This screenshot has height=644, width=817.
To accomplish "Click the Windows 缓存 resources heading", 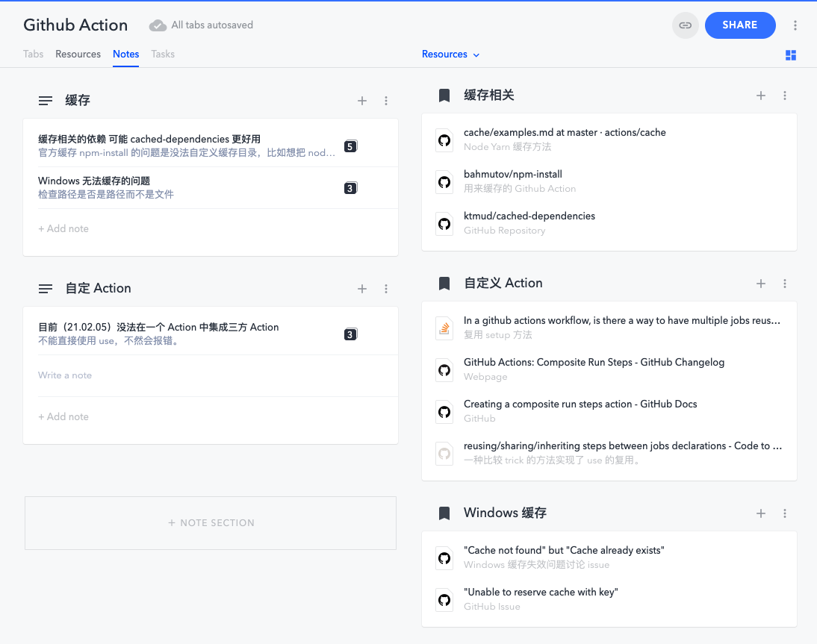I will coord(505,513).
